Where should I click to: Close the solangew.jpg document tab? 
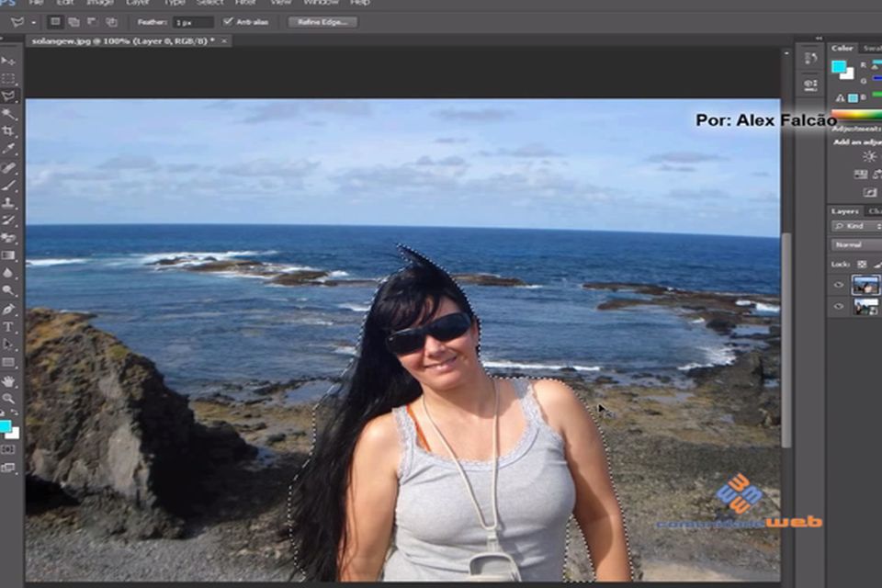coord(224,41)
